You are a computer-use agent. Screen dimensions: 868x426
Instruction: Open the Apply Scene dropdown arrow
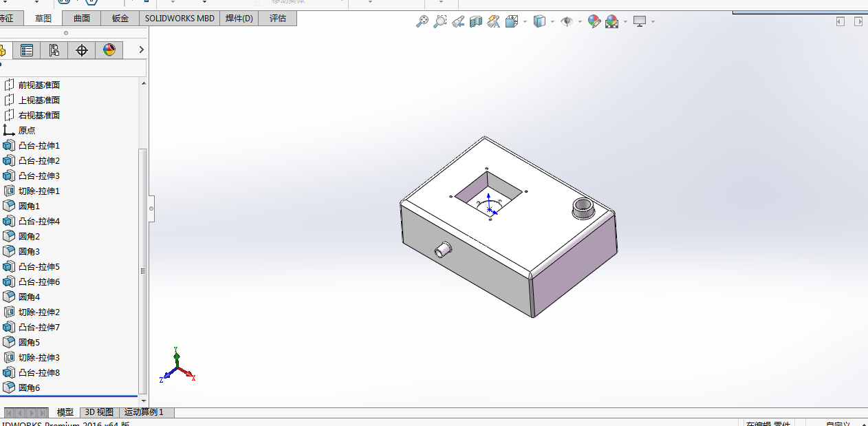click(625, 22)
